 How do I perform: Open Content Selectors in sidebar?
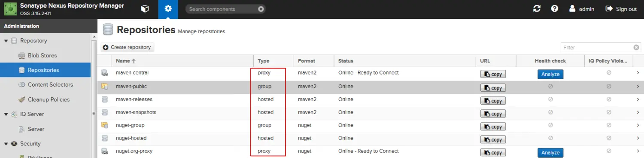tap(50, 85)
